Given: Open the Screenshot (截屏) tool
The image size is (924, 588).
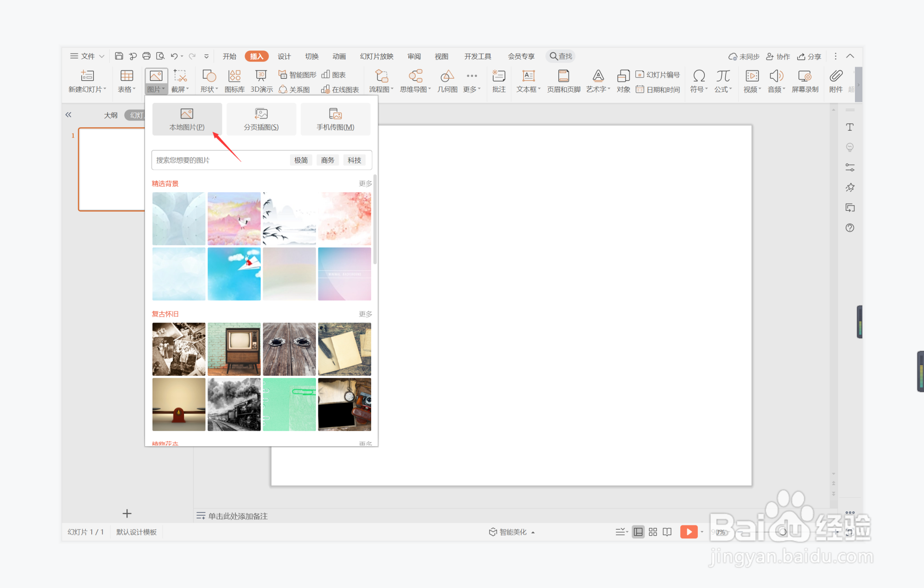Looking at the screenshot, I should (180, 81).
